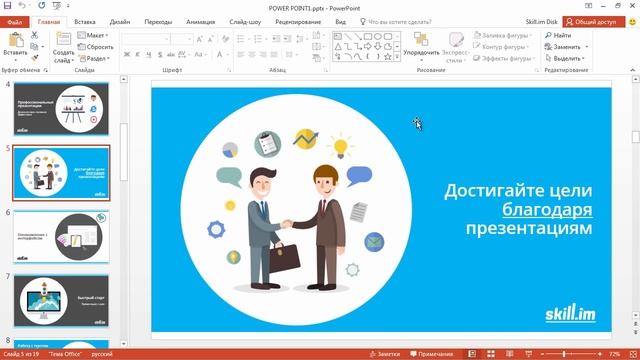Select the rectangle shape in shapes gallery
Screen dimensions: 640x360
point(368,36)
